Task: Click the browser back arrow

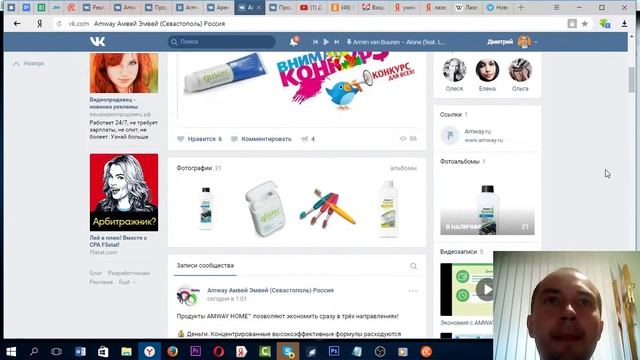Action: (x=17, y=24)
